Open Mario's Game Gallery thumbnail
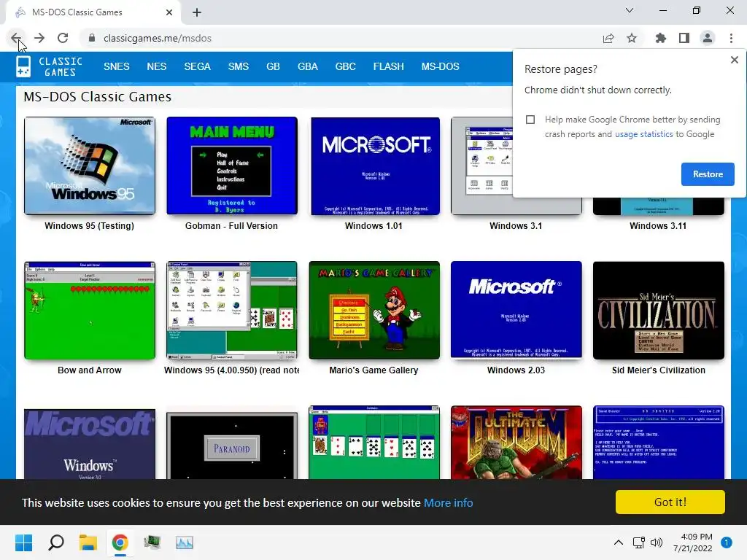 tap(374, 310)
